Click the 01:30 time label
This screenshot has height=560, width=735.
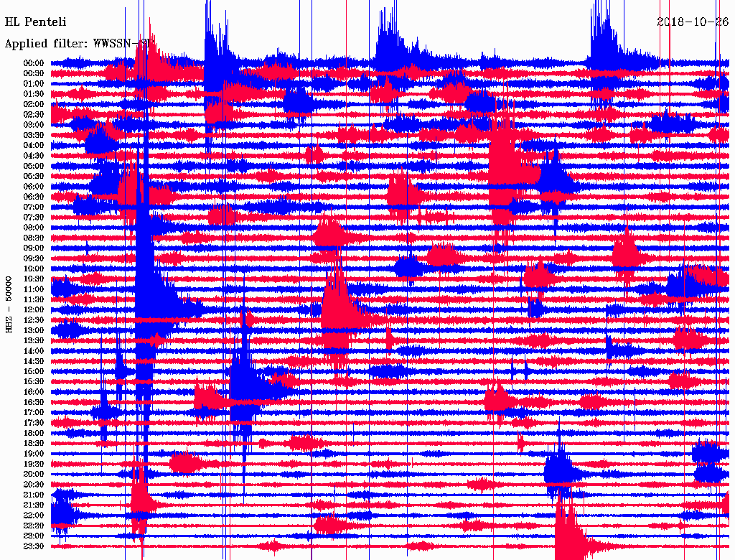tap(34, 94)
